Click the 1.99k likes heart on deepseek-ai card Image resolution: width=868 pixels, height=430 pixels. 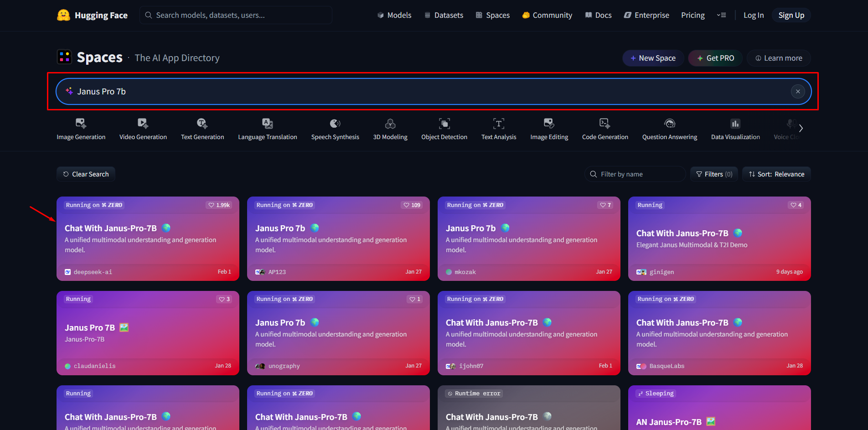tap(211, 205)
